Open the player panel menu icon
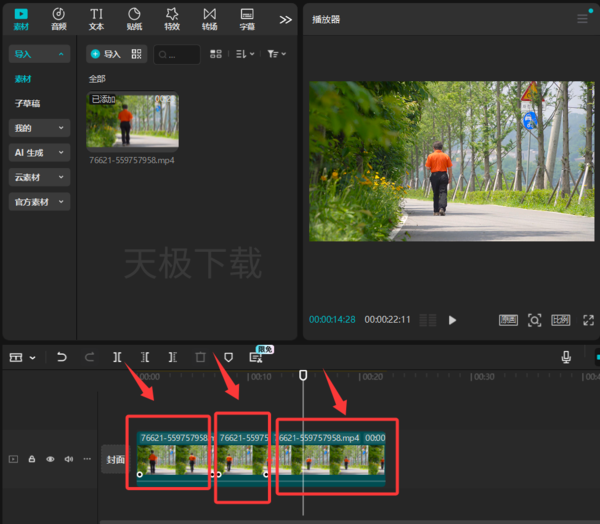The width and height of the screenshot is (600, 524). (x=582, y=19)
